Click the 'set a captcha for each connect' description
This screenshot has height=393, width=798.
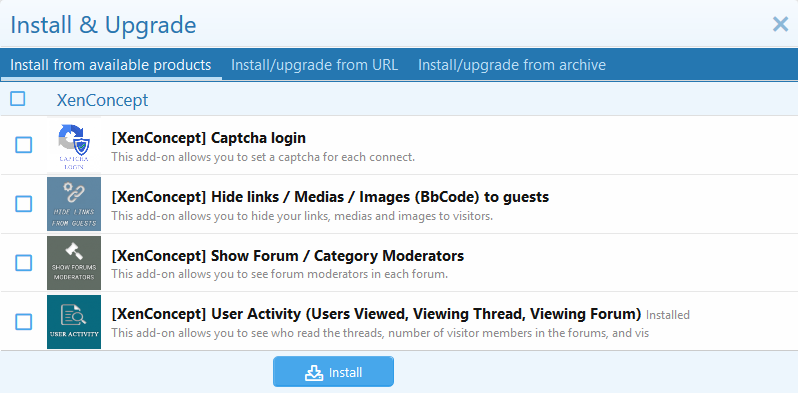point(263,157)
